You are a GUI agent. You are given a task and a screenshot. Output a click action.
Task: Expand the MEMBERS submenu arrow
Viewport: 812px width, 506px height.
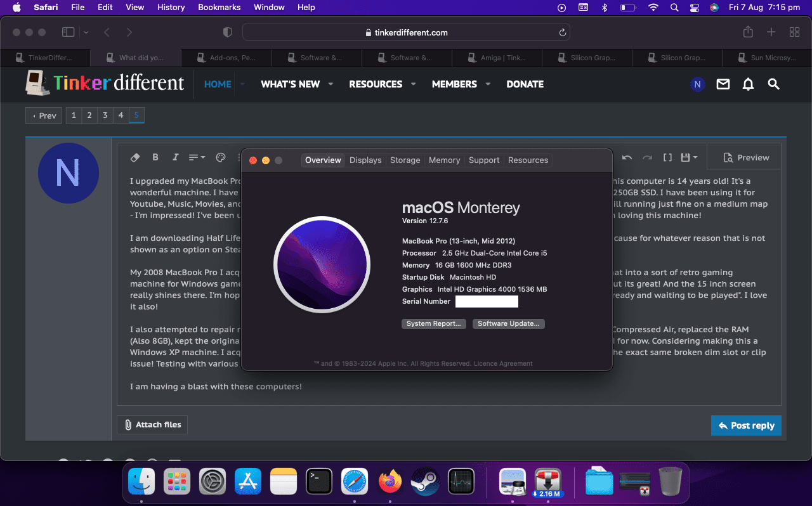tap(488, 84)
